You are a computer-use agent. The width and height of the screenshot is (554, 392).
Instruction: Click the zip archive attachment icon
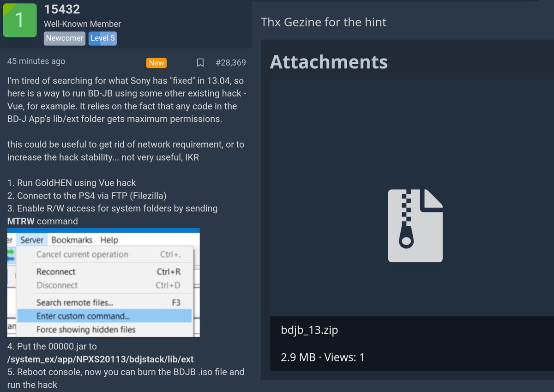point(414,225)
